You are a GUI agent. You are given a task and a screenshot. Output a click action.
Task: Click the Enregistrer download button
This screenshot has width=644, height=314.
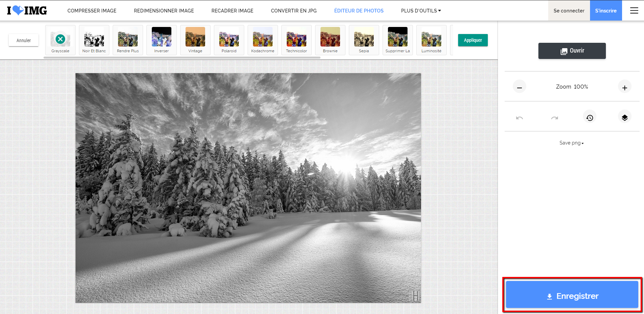572,295
